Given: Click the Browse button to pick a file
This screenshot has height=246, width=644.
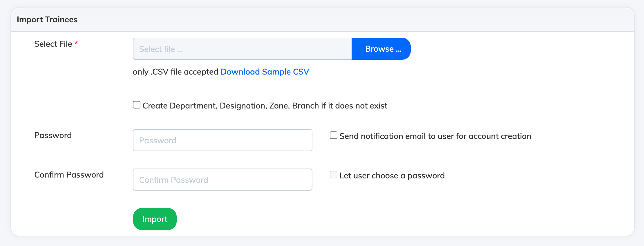Looking at the screenshot, I should [381, 49].
